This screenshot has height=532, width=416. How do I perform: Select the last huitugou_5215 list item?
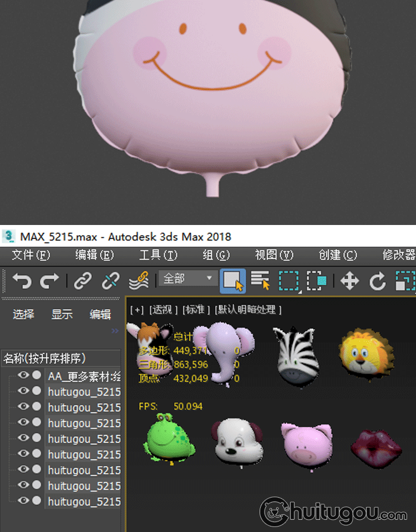click(x=84, y=502)
